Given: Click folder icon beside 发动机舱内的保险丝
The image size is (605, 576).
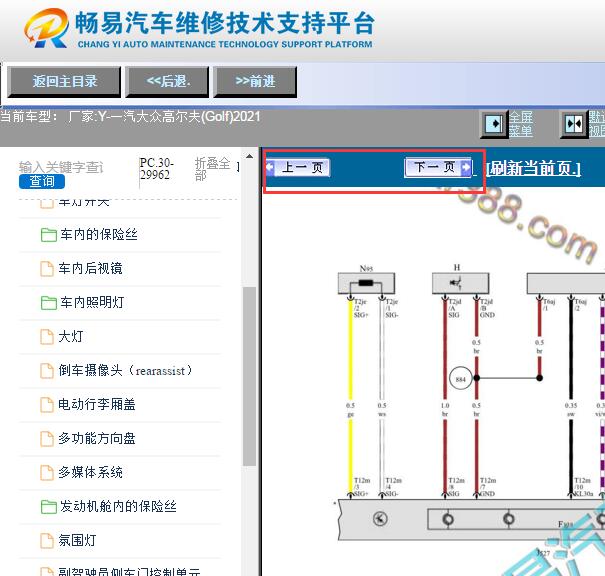Looking at the screenshot, I should point(49,507).
